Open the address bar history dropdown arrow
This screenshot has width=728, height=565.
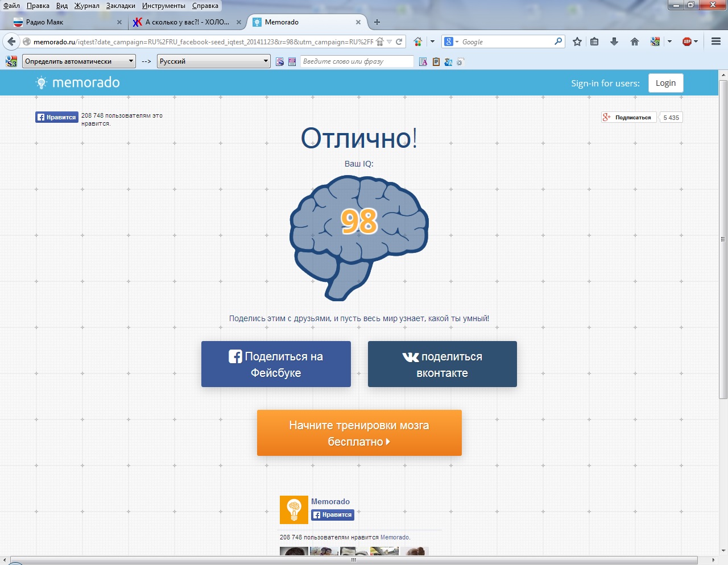(x=390, y=42)
